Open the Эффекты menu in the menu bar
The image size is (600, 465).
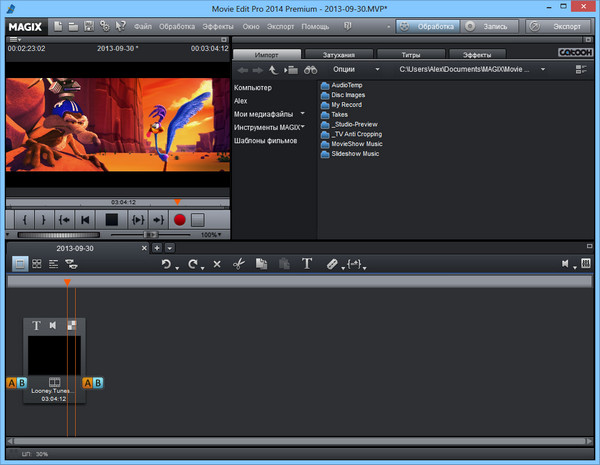tap(216, 24)
